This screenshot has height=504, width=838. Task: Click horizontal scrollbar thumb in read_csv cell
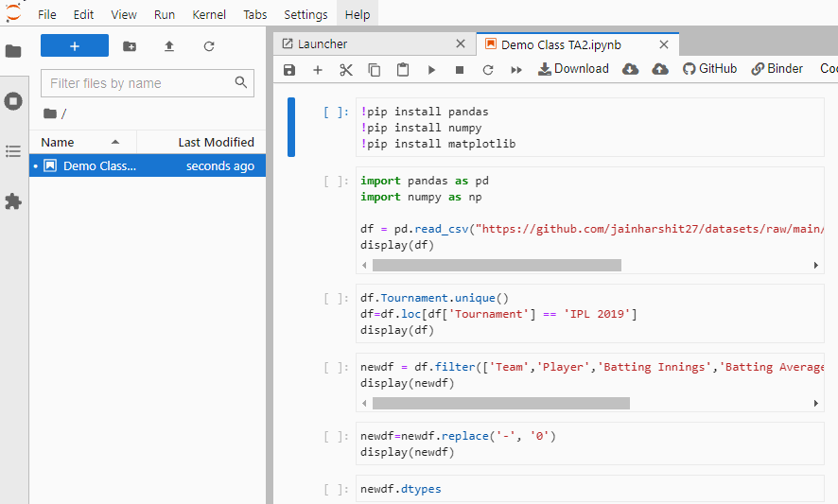(x=497, y=265)
